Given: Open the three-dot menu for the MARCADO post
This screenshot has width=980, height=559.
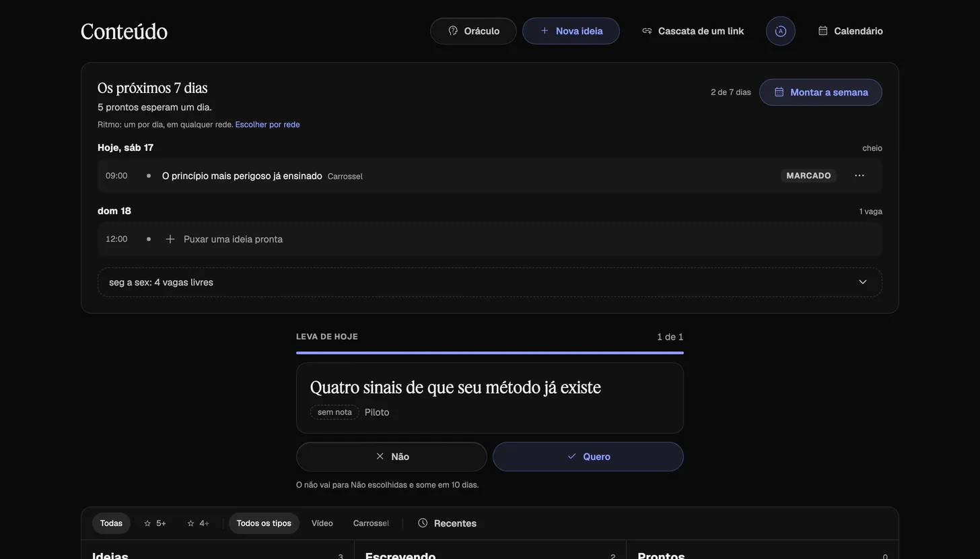Looking at the screenshot, I should click(860, 176).
